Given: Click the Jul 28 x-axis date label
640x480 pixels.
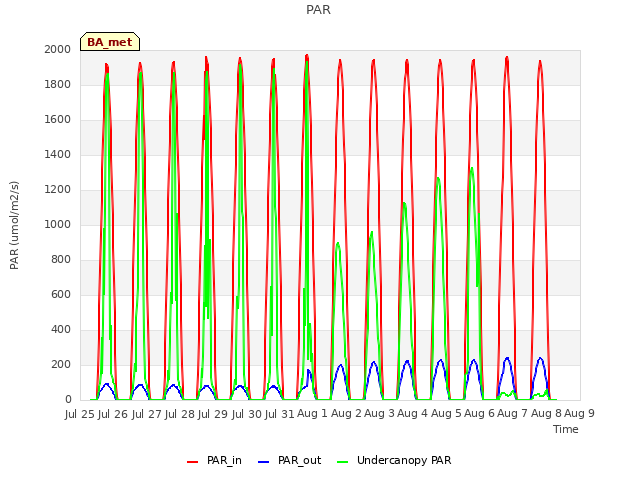Looking at the screenshot, I should click(180, 414).
